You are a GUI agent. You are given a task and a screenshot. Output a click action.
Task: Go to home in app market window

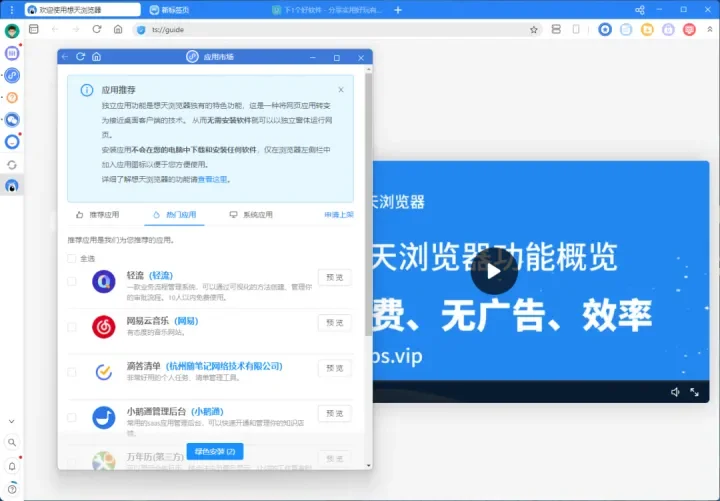[x=96, y=56]
